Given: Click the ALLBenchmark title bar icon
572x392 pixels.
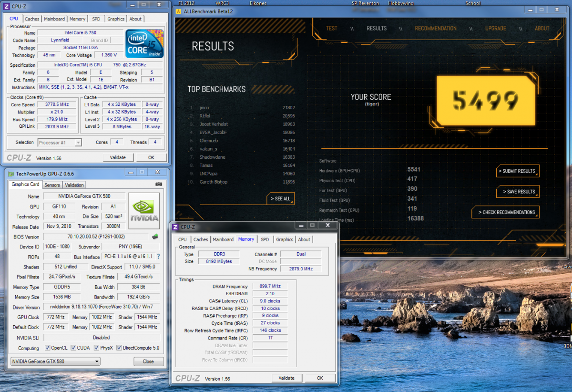Looking at the screenshot, I should point(179,11).
